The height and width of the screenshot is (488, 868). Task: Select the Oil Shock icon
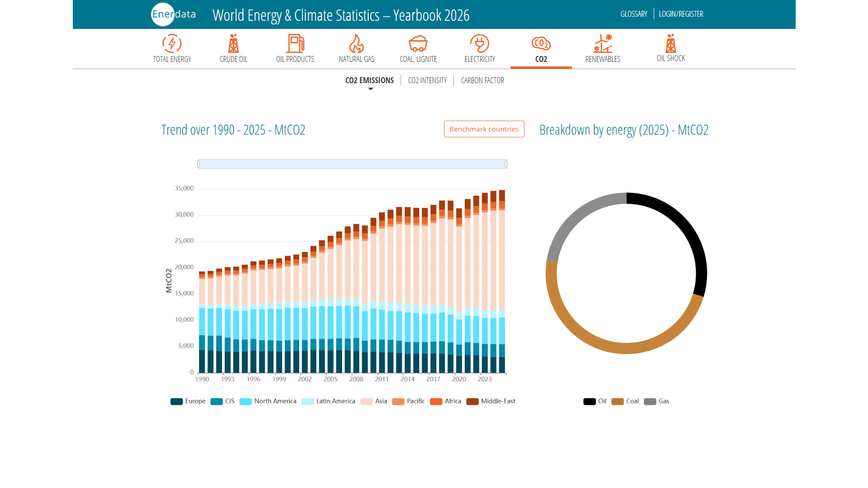pyautogui.click(x=671, y=43)
